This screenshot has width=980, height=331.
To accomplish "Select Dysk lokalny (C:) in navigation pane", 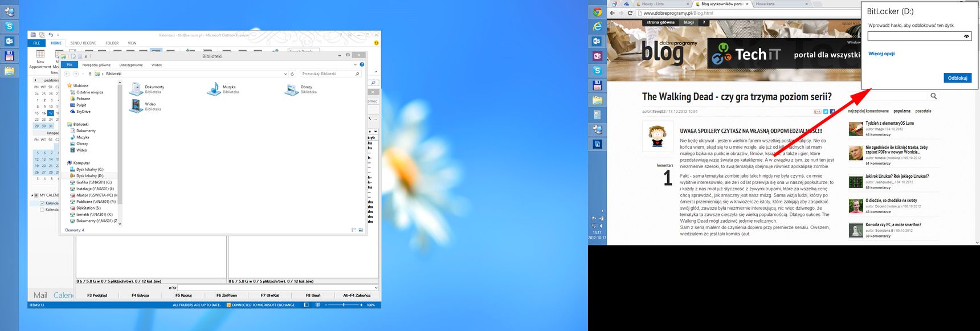I will [x=89, y=169].
